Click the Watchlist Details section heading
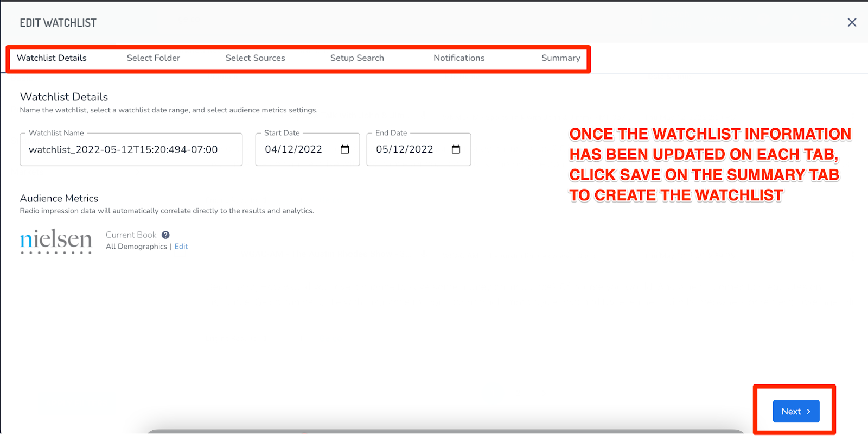This screenshot has height=448, width=868. pos(64,97)
